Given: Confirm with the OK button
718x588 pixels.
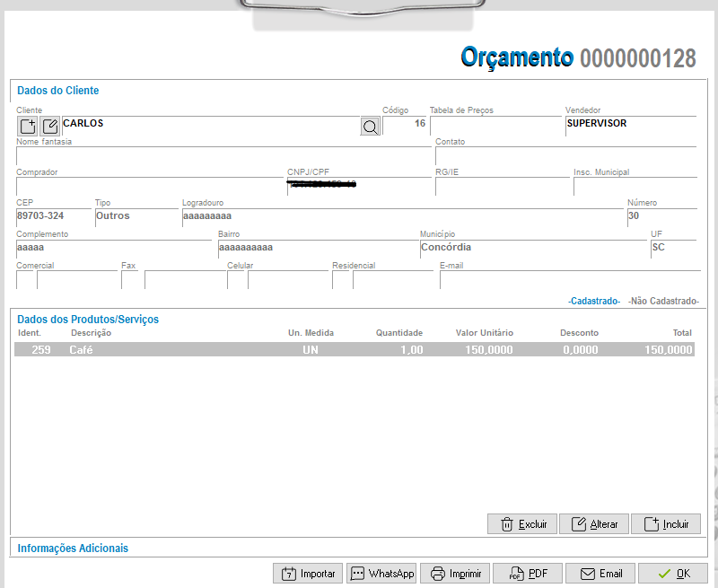Looking at the screenshot, I should [673, 574].
